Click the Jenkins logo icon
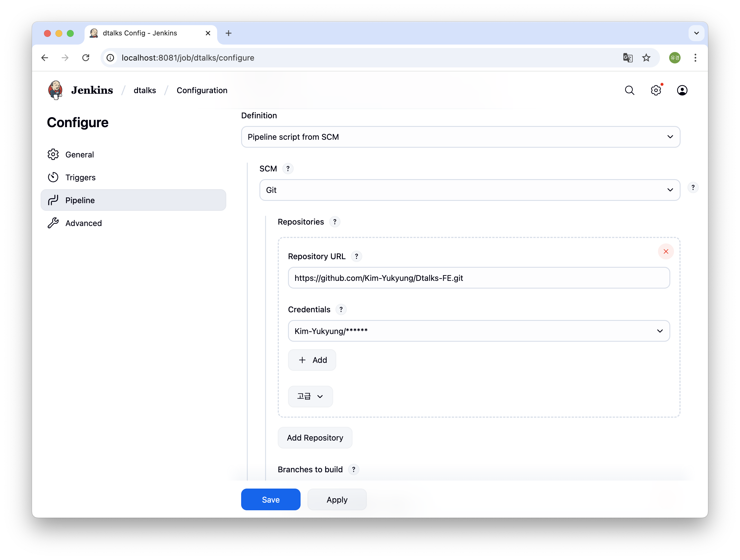Image resolution: width=740 pixels, height=560 pixels. tap(55, 90)
